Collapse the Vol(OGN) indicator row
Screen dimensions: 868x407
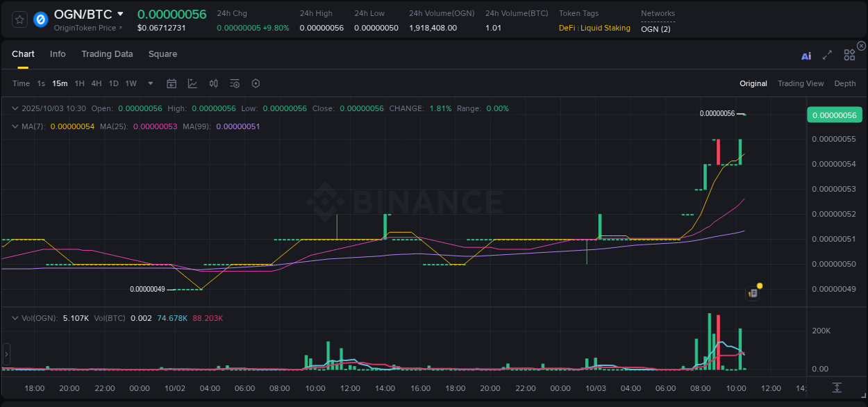pyautogui.click(x=14, y=317)
